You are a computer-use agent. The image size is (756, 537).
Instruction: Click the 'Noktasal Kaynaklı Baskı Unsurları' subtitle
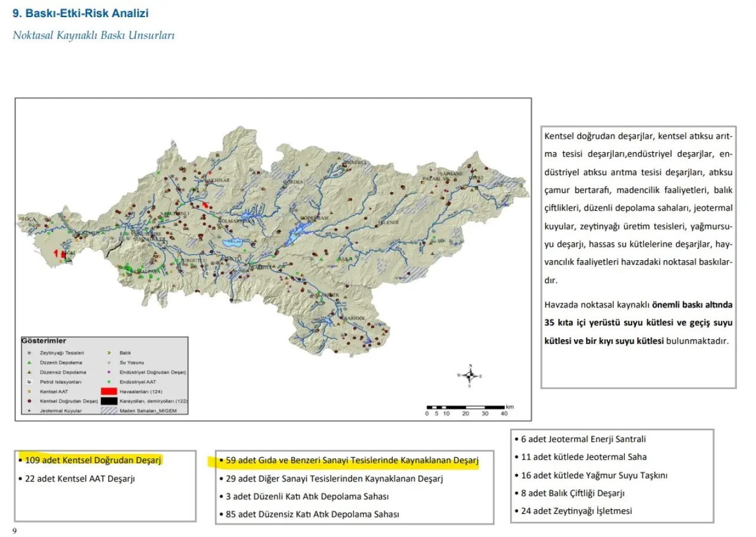pos(93,35)
